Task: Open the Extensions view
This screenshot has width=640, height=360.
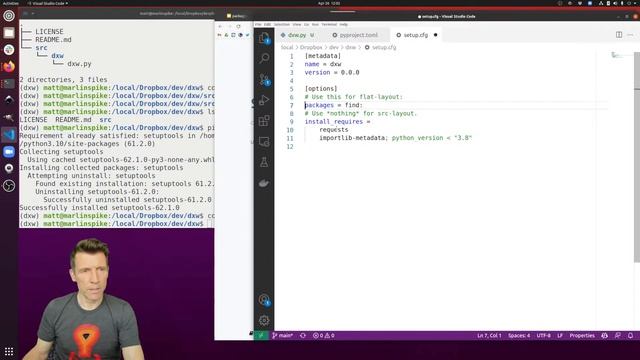Action: click(x=264, y=121)
